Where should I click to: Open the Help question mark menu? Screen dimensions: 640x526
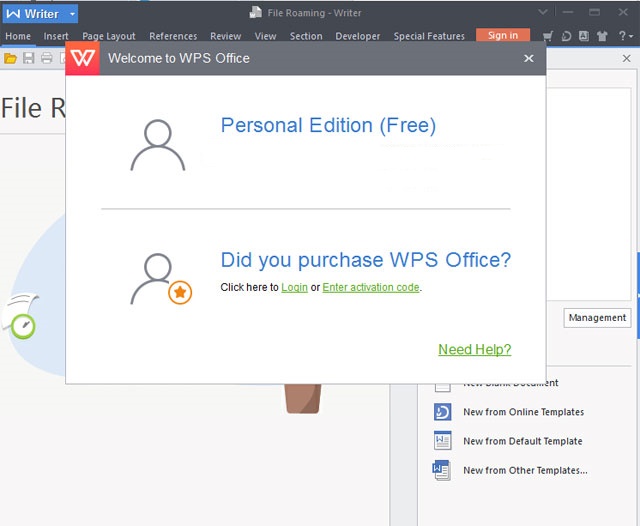625,36
